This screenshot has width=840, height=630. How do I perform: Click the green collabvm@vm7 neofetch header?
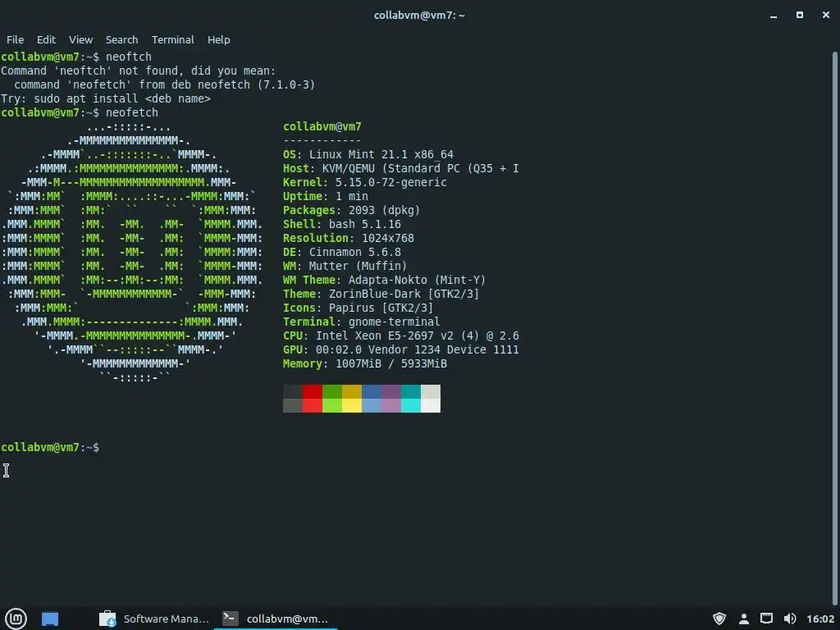(x=322, y=126)
